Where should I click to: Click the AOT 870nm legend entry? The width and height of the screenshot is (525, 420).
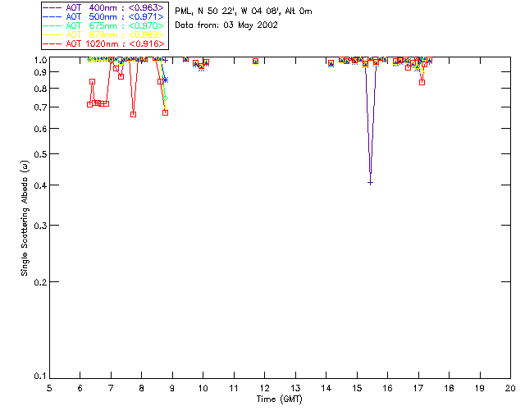tap(103, 34)
